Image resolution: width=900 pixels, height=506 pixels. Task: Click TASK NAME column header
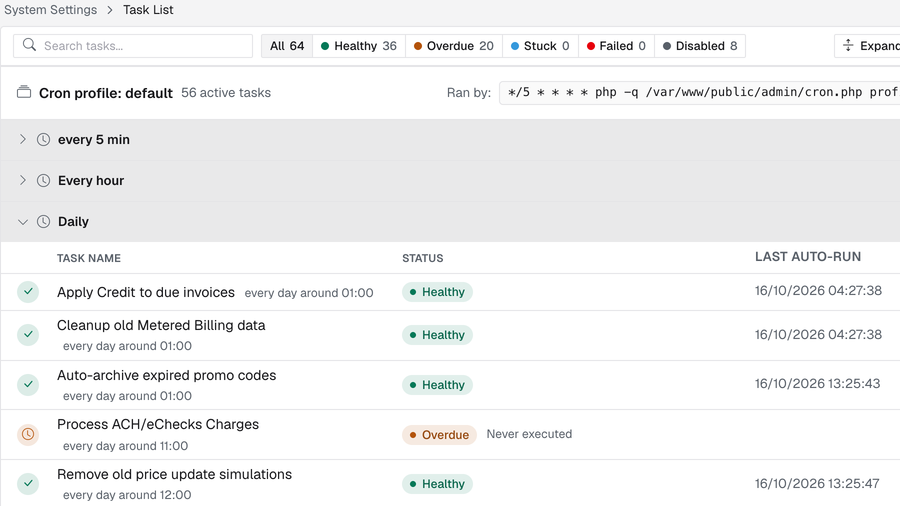tap(89, 258)
